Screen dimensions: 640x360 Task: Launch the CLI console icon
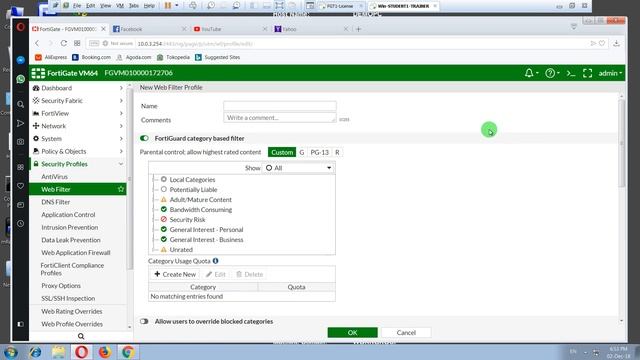(x=571, y=73)
